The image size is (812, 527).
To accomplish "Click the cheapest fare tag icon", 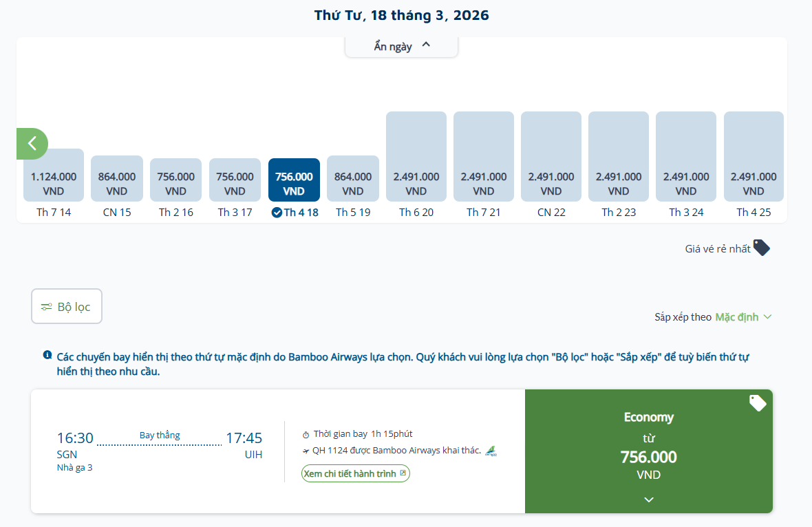I will 761,248.
